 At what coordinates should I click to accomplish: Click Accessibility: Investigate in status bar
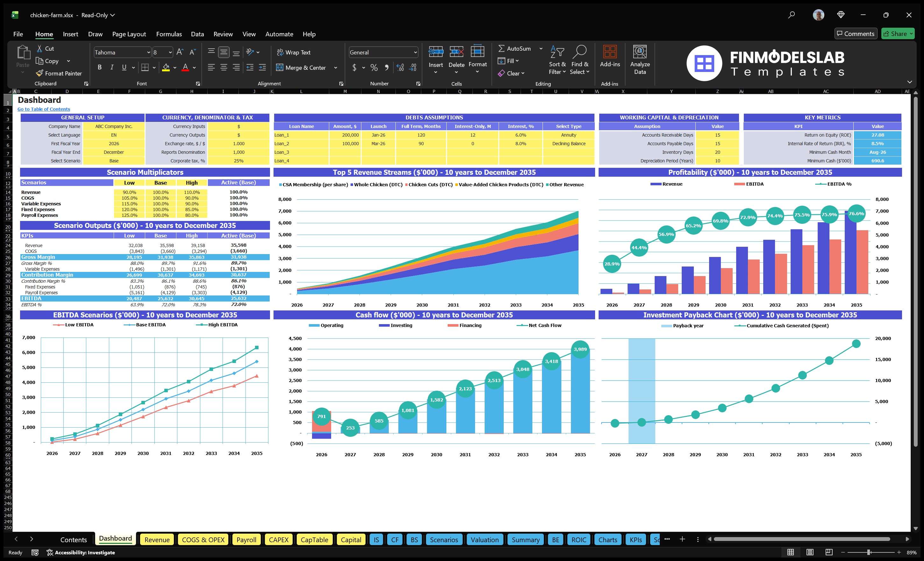[81, 552]
